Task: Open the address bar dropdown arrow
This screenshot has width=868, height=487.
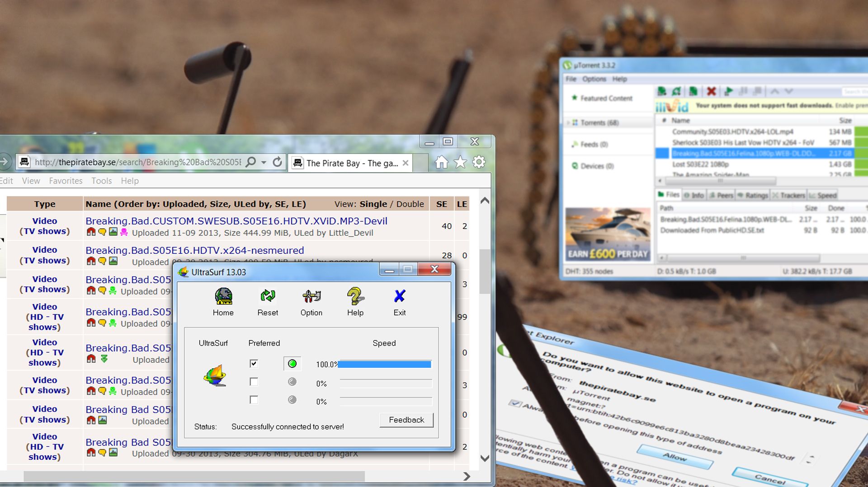Action: click(264, 163)
